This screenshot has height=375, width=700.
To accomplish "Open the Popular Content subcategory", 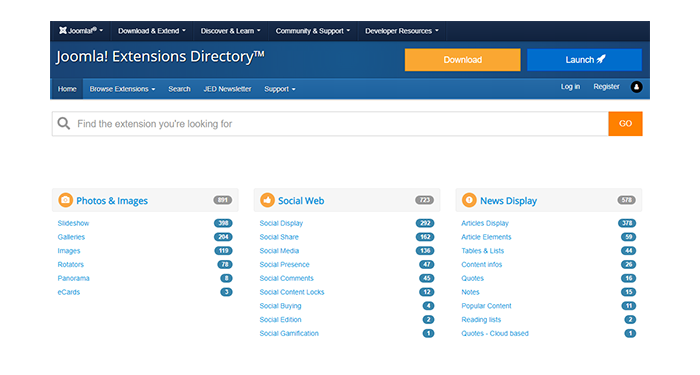I will tap(486, 306).
